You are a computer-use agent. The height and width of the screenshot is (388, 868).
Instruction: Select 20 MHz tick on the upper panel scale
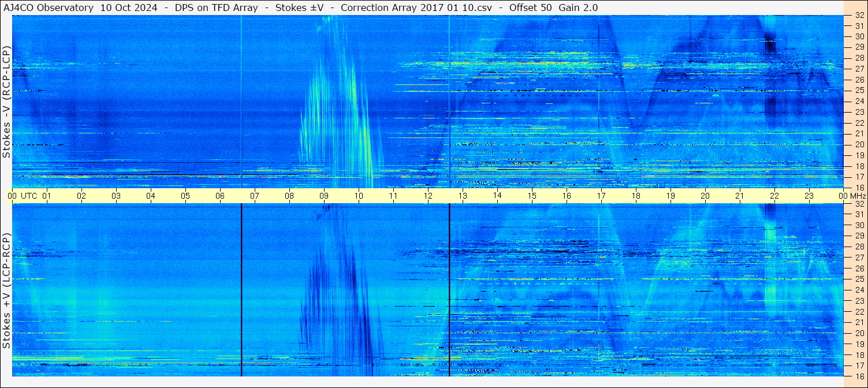859,144
